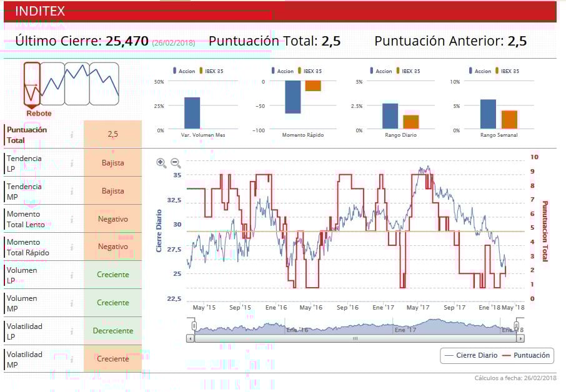Click Creciente value for Volumen MP
The width and height of the screenshot is (566, 392).
112,303
